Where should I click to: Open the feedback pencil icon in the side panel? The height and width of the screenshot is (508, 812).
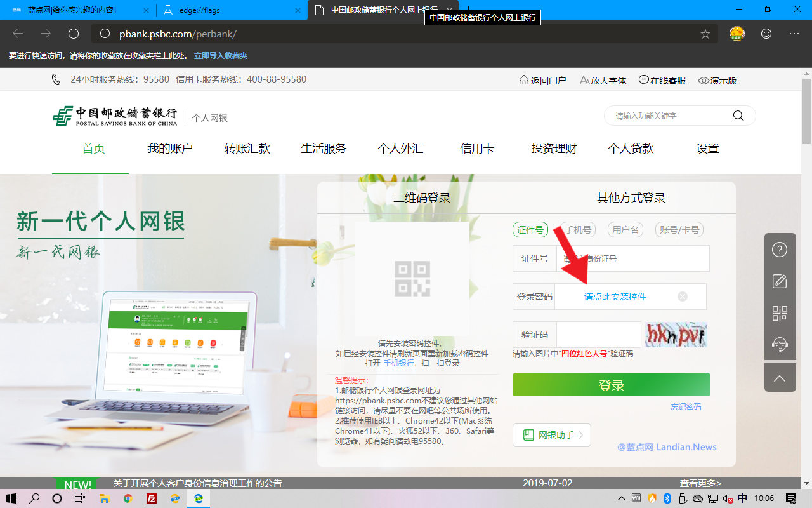click(x=780, y=281)
